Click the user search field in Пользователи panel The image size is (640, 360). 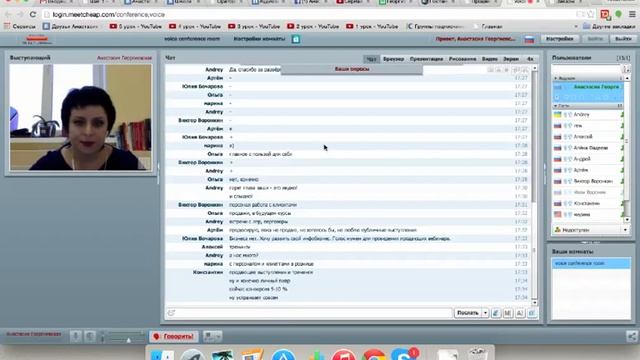click(586, 69)
